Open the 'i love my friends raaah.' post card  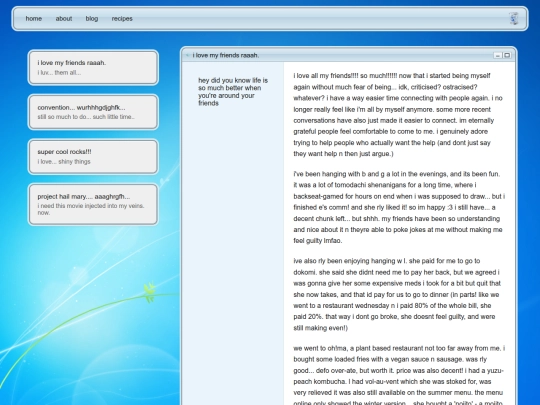pos(93,68)
